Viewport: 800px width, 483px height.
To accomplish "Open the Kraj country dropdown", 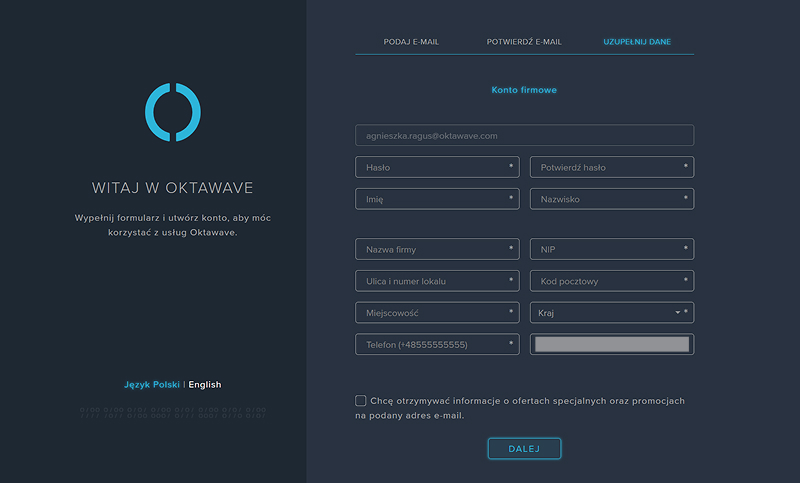I will point(610,313).
